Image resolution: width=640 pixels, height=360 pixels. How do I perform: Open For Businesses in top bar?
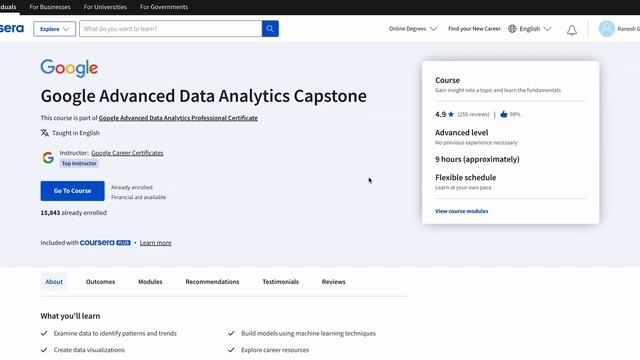[x=50, y=7]
